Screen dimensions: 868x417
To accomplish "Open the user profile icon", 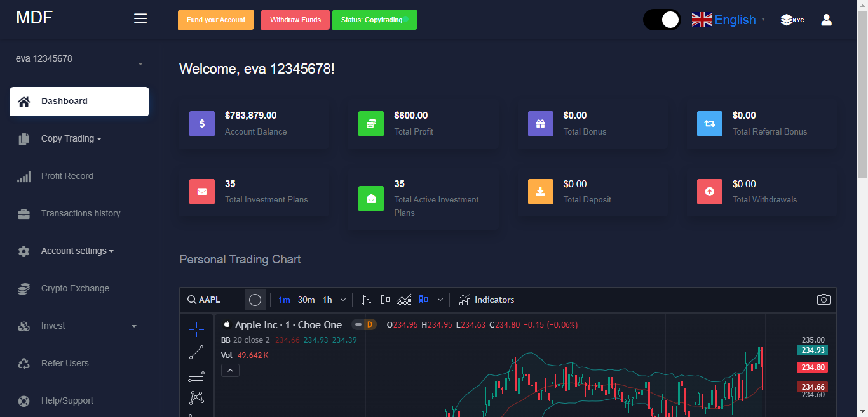I will click(827, 20).
